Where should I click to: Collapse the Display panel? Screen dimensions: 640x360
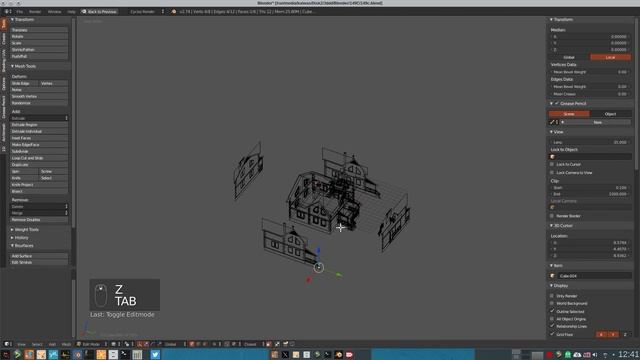coord(559,285)
